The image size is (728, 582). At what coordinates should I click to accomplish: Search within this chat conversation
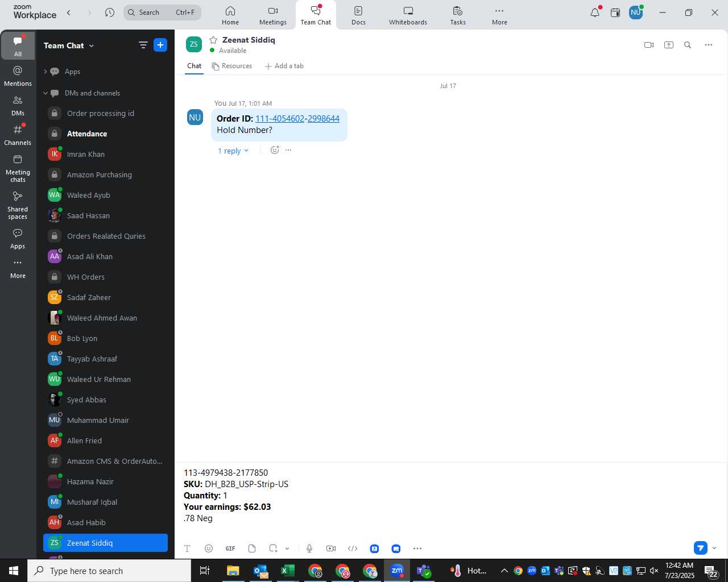pos(688,45)
